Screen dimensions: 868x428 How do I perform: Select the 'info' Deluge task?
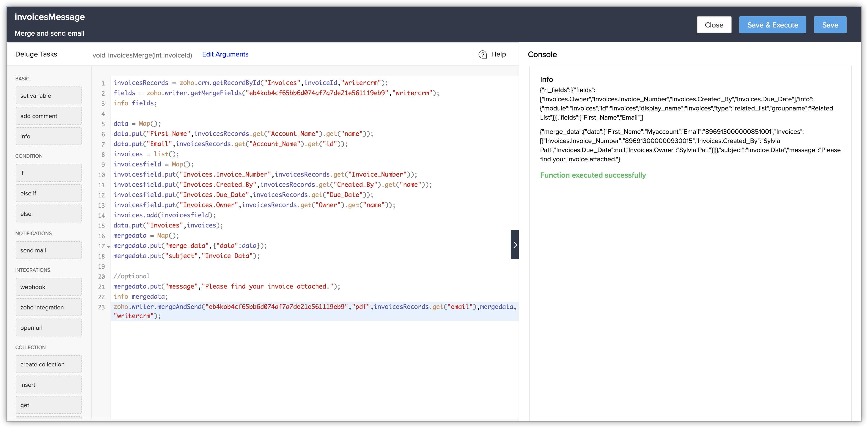click(x=49, y=136)
